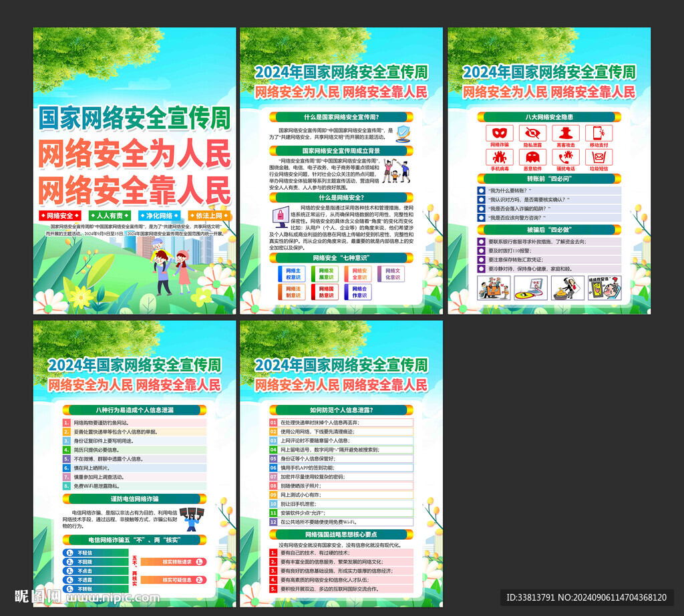684x616 pixels.
Task: Click the 如何防范个人信息泄露? header
Action: tap(341, 410)
